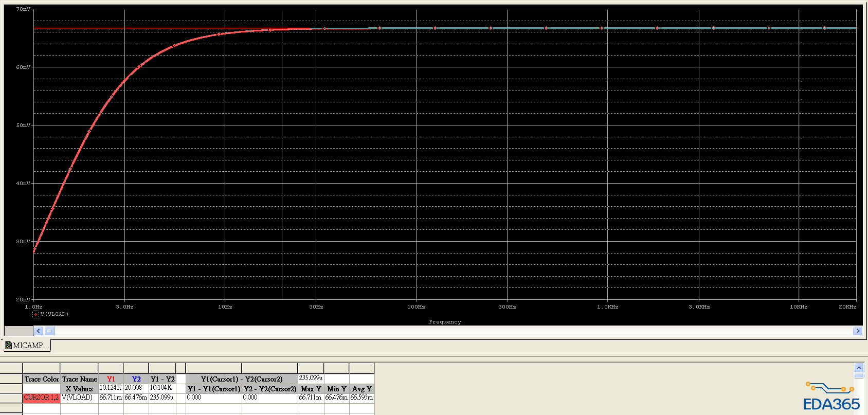Click the 10KHz x-axis label

pos(799,307)
